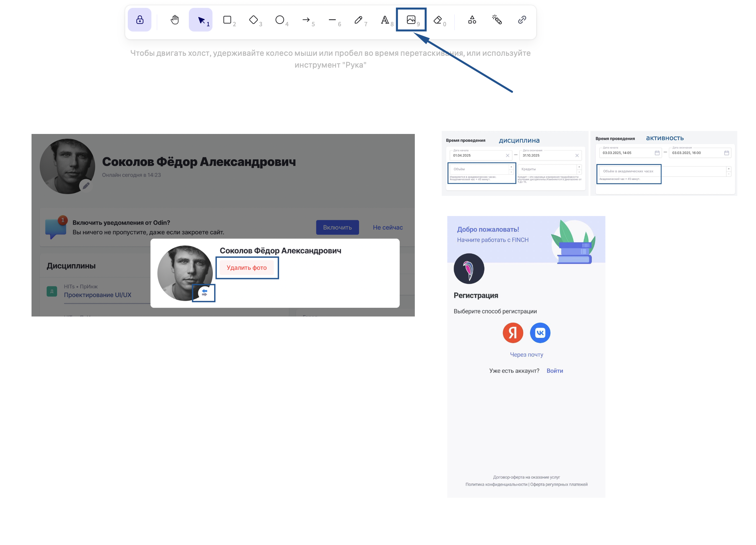Click the link tool icon
The width and height of the screenshot is (756, 545).
point(522,20)
